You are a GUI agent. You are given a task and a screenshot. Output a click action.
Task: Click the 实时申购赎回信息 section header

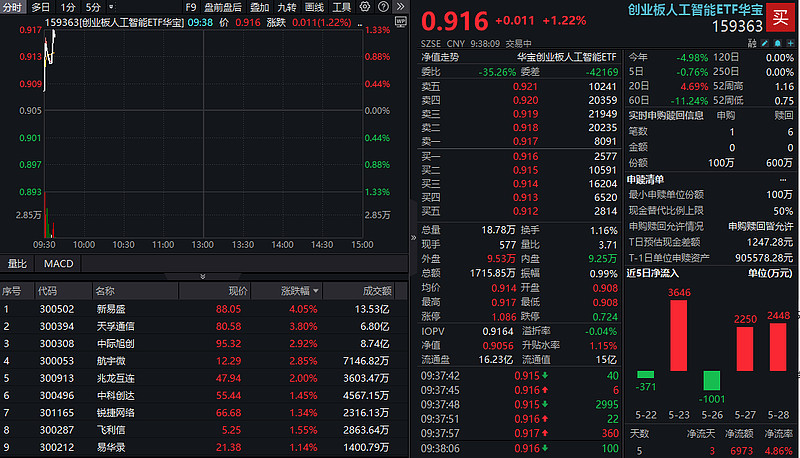tap(666, 116)
